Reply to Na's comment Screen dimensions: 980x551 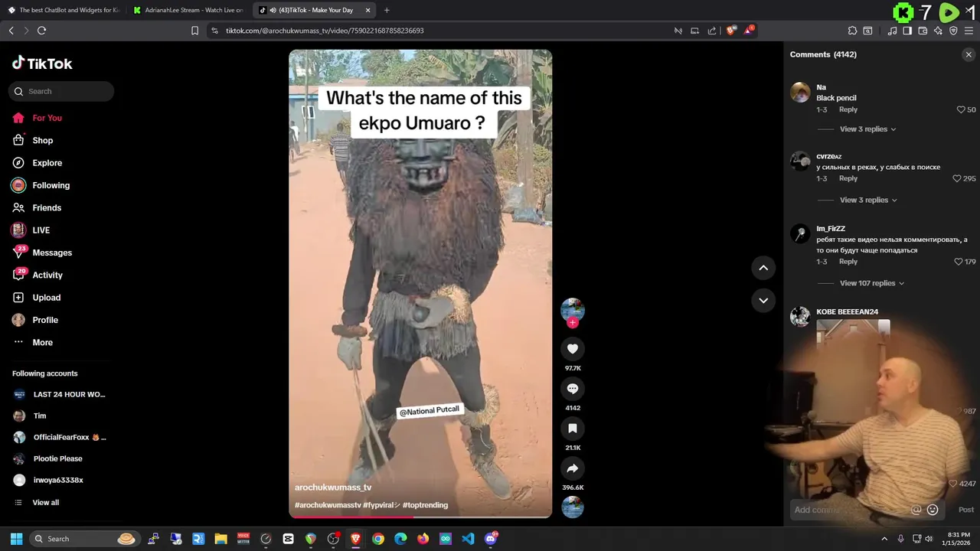click(x=848, y=109)
